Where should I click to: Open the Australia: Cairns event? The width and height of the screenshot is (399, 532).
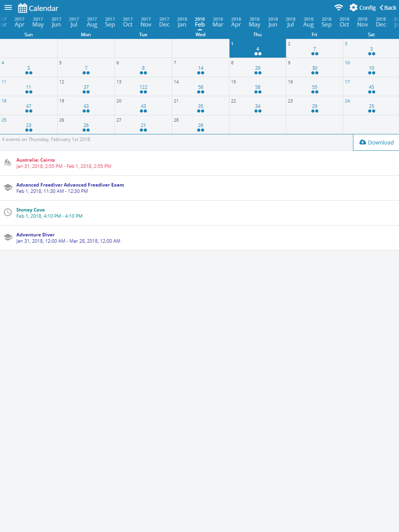click(x=199, y=163)
